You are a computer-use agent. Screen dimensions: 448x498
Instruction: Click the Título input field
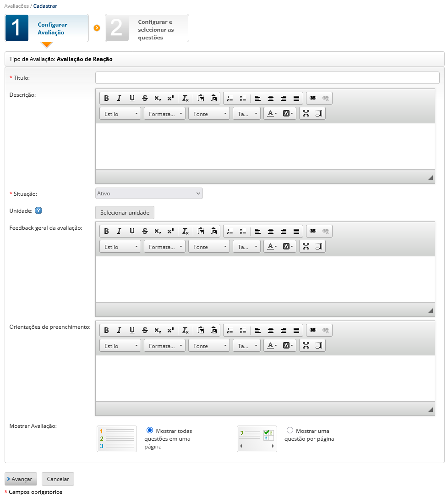[267, 77]
